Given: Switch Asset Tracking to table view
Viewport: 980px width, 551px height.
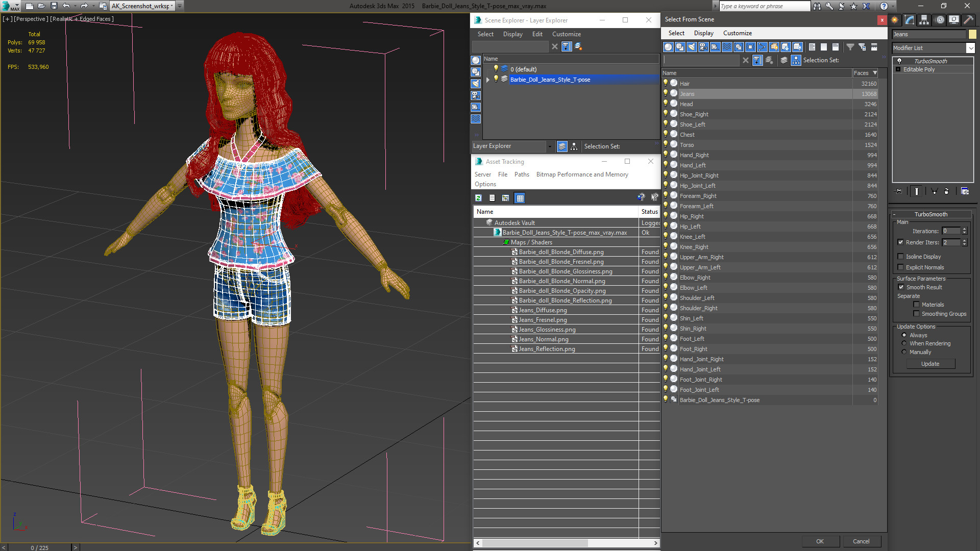Looking at the screenshot, I should click(520, 198).
